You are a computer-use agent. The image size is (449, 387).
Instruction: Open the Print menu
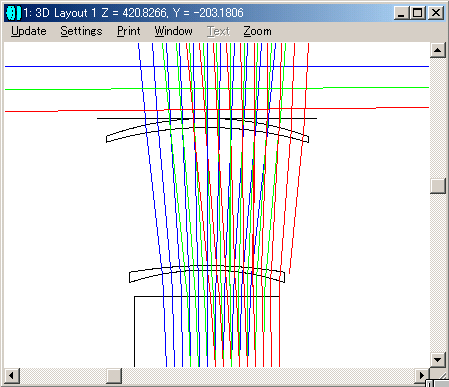129,31
